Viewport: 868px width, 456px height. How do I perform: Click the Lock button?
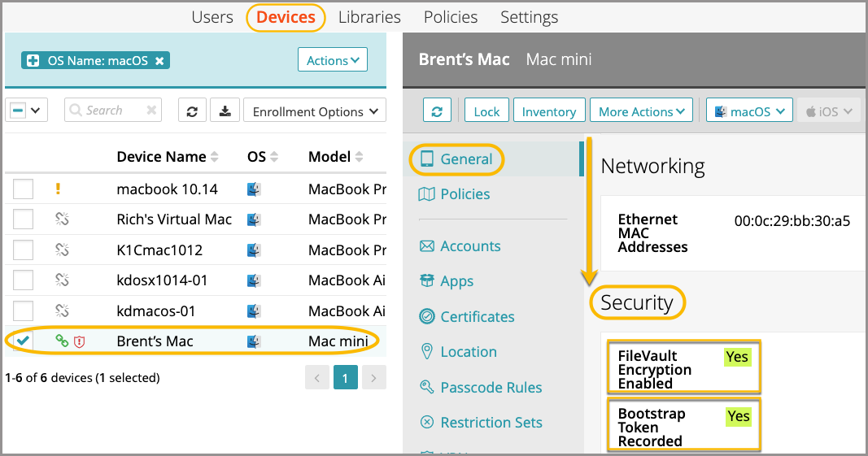(x=486, y=111)
